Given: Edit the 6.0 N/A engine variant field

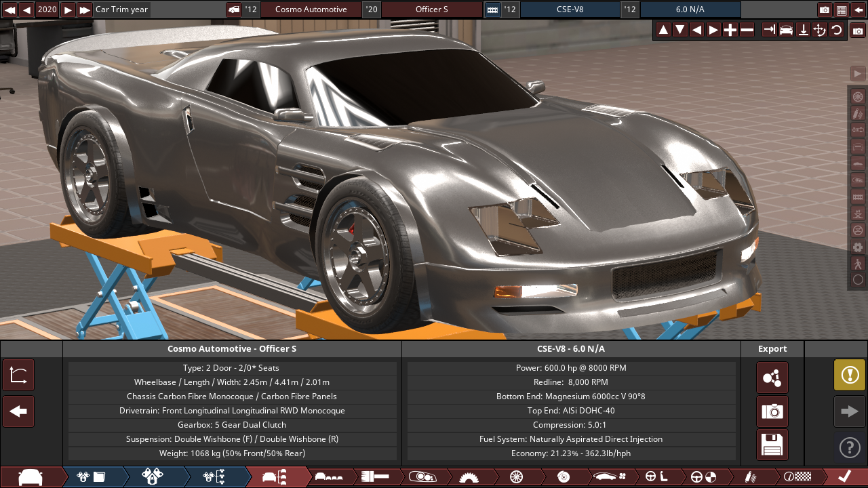Looking at the screenshot, I should tap(690, 9).
